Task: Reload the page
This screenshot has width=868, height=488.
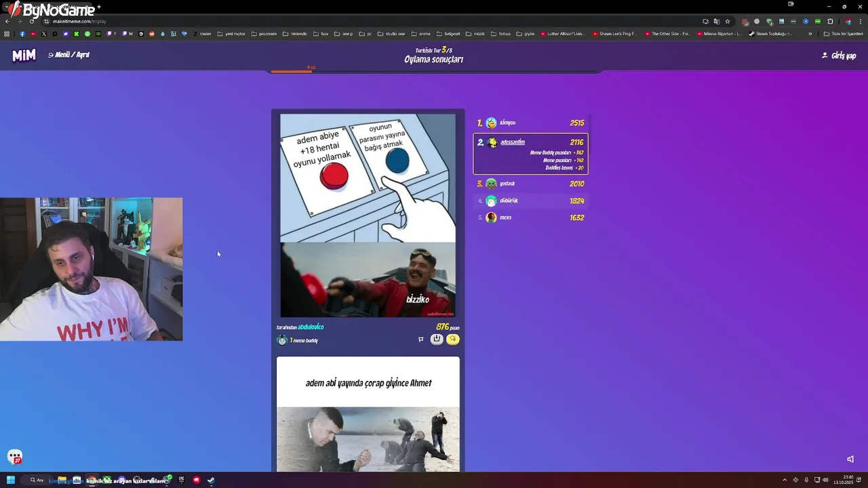Action: [x=31, y=21]
